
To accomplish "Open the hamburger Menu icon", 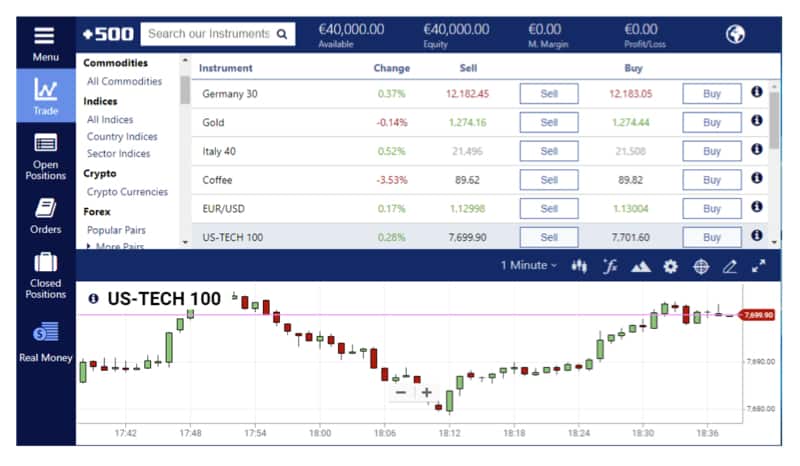I will coord(44,36).
